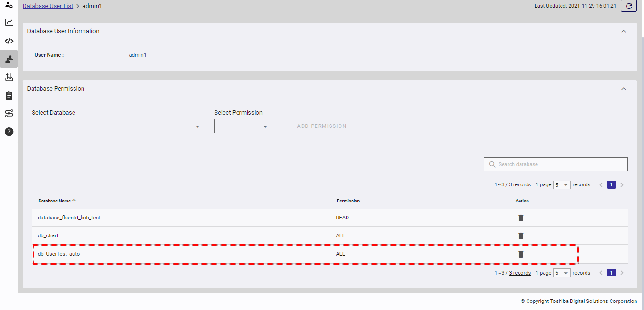Click ALL permission of db_chart

340,235
